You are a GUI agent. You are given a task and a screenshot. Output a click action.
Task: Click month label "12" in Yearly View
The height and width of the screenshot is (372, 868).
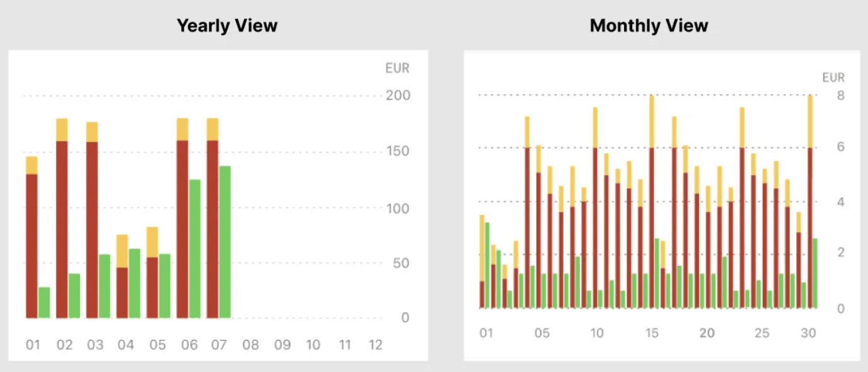pos(376,345)
